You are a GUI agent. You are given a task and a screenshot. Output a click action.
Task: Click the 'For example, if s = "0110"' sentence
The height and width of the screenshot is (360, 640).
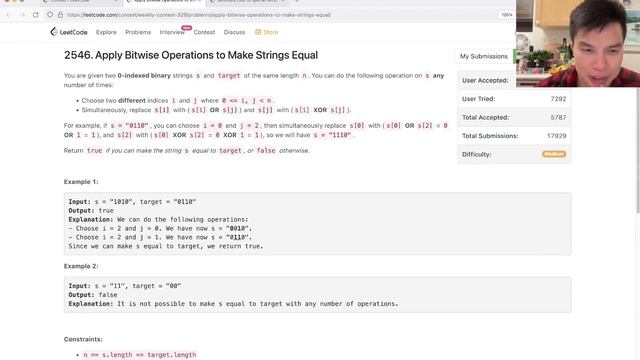(x=256, y=130)
